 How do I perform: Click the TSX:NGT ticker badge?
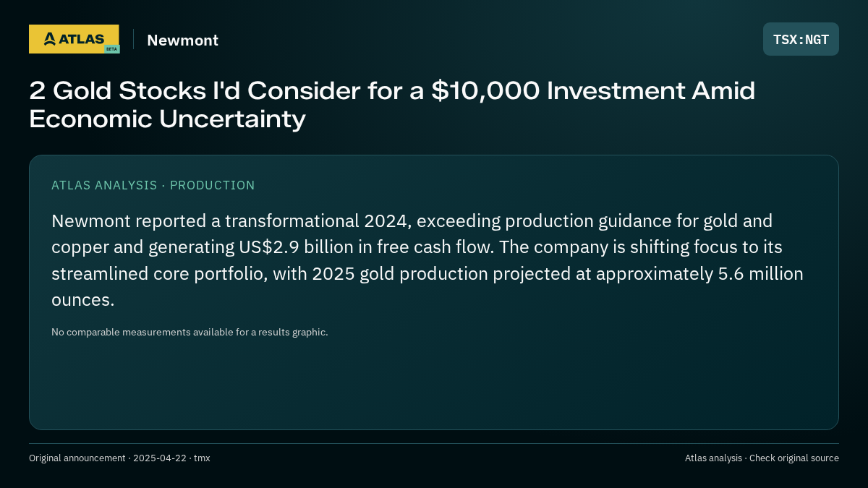801,39
